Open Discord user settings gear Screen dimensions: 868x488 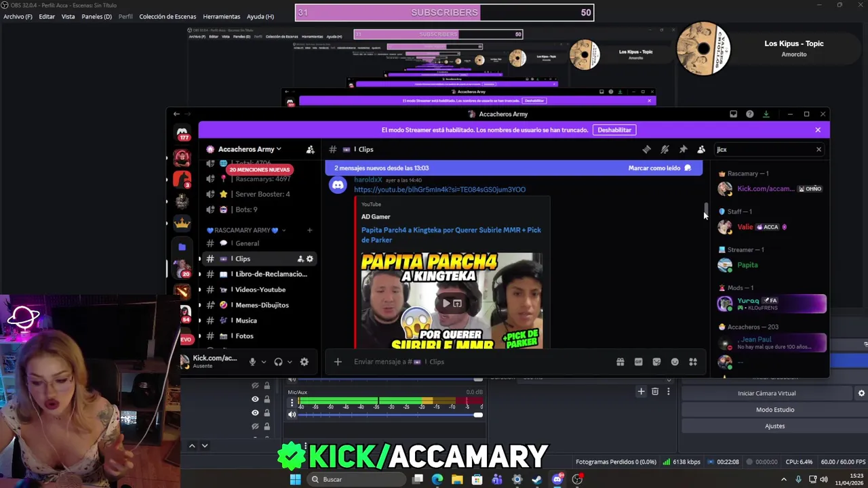pyautogui.click(x=304, y=362)
